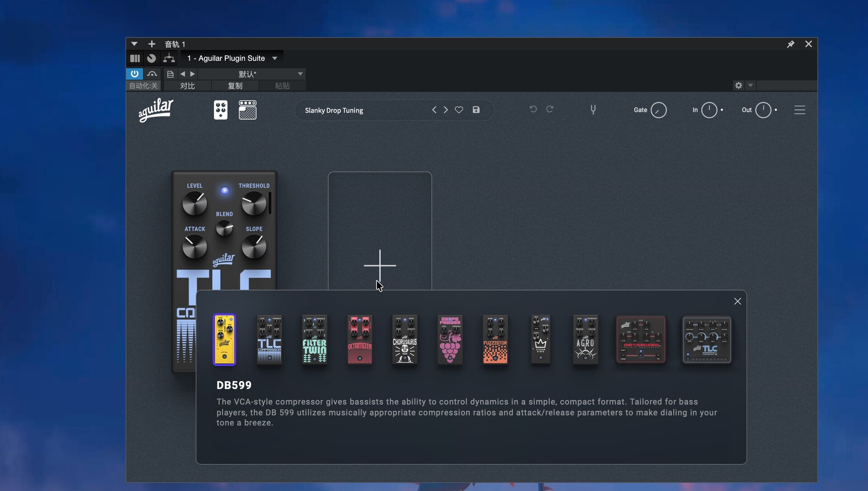Screen dimensions: 868x491
Task: Favorite the preset with heart icon
Action: pyautogui.click(x=459, y=110)
